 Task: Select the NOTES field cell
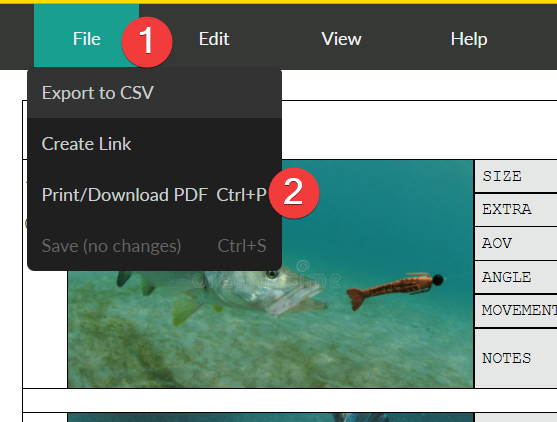click(516, 358)
